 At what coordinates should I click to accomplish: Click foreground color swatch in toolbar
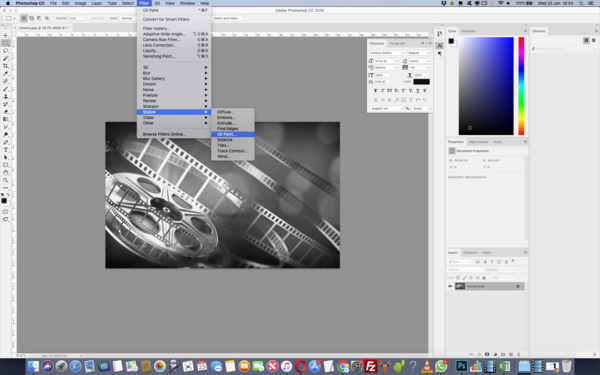(x=4, y=201)
